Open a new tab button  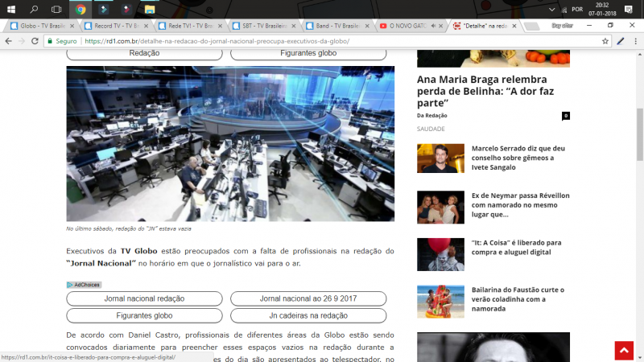(532, 27)
